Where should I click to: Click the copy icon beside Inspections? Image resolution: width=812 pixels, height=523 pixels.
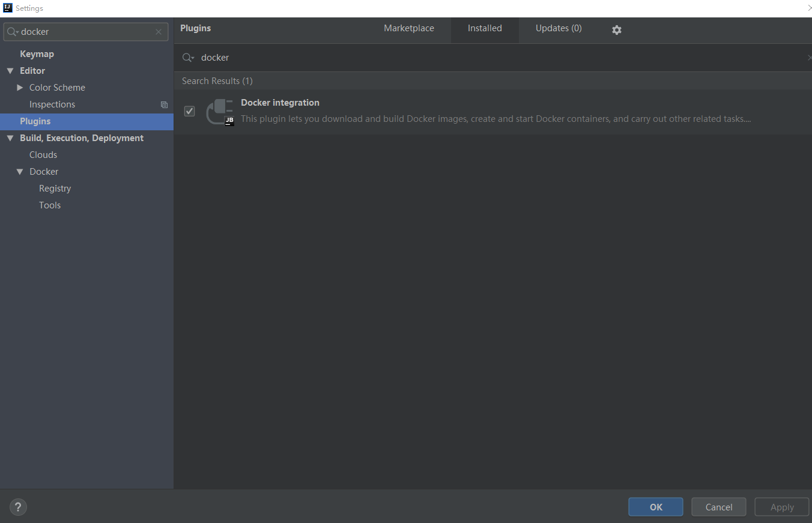(164, 104)
